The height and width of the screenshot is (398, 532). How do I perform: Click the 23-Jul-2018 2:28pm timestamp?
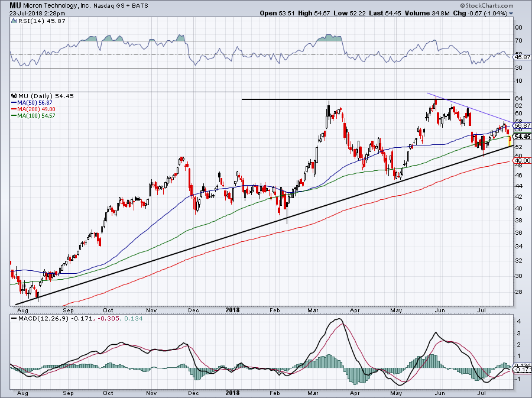click(x=37, y=14)
